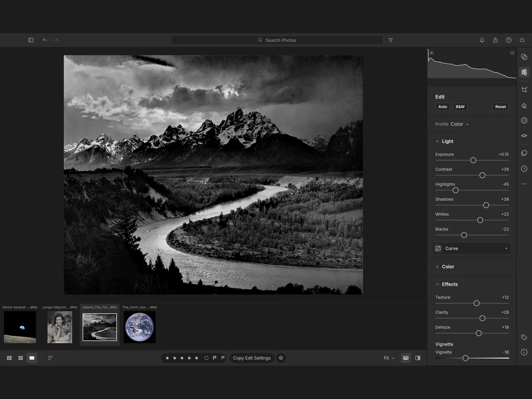Open the Fit zoom menu

pyautogui.click(x=389, y=358)
